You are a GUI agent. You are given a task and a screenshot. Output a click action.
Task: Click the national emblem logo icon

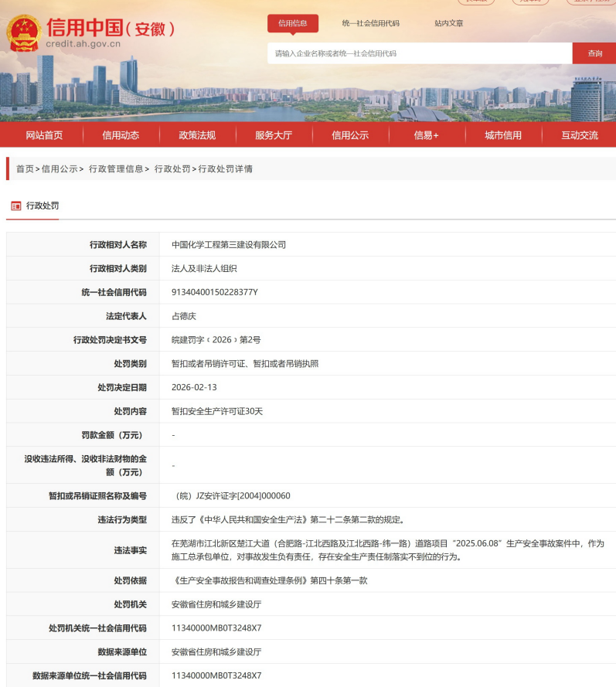pos(24,32)
